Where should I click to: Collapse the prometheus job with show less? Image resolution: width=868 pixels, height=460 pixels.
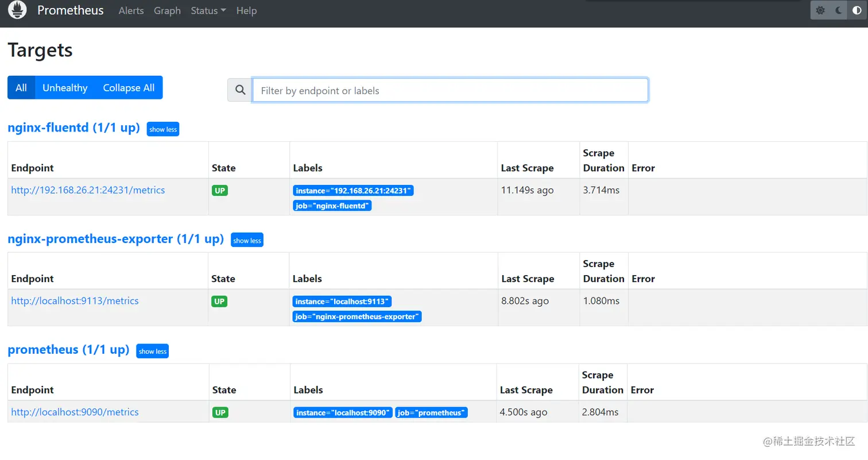coord(152,351)
